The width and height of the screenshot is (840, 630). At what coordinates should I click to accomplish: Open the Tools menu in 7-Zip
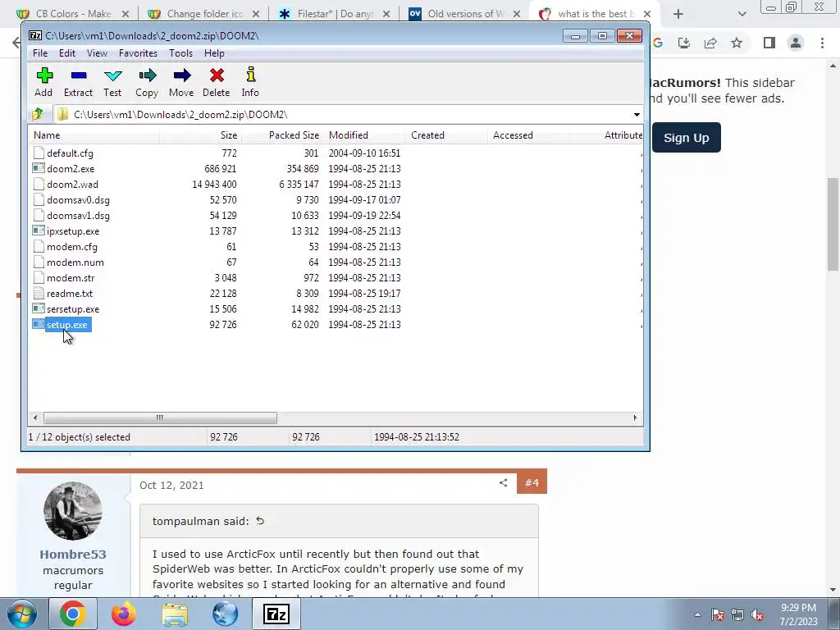(180, 53)
